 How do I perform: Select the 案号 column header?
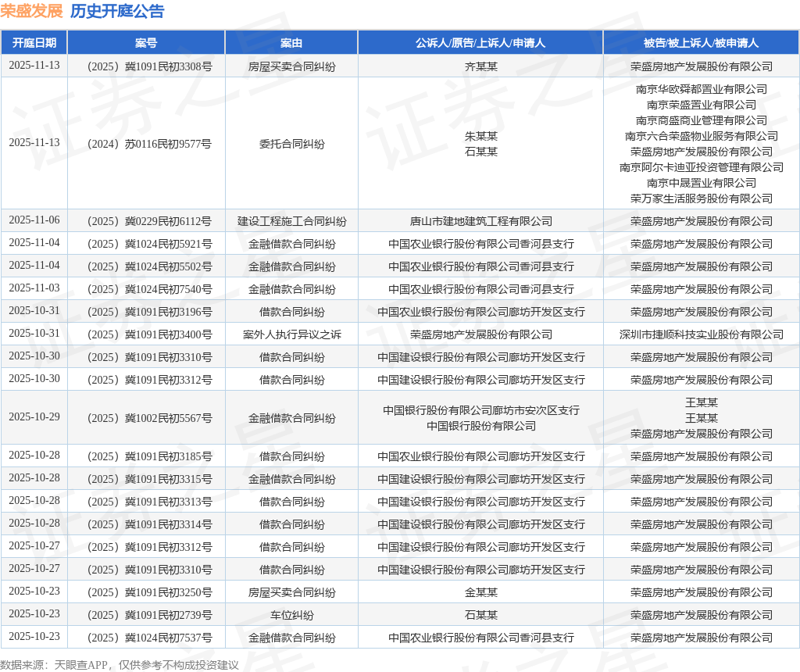coord(146,43)
